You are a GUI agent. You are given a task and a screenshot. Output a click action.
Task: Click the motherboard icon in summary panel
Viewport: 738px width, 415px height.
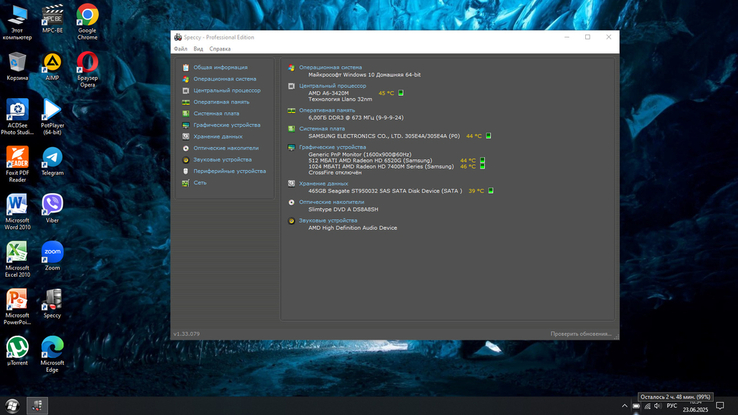[291, 129]
